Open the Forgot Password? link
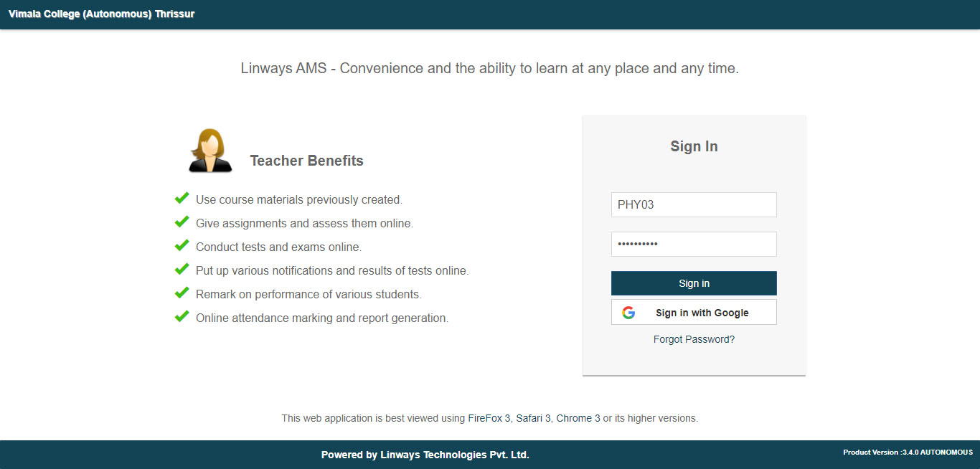 pyautogui.click(x=694, y=339)
